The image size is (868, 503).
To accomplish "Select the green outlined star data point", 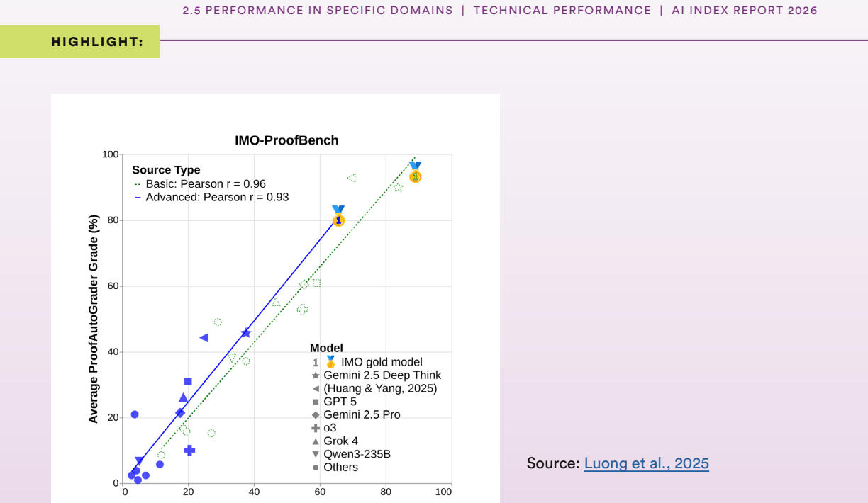I will tap(399, 187).
